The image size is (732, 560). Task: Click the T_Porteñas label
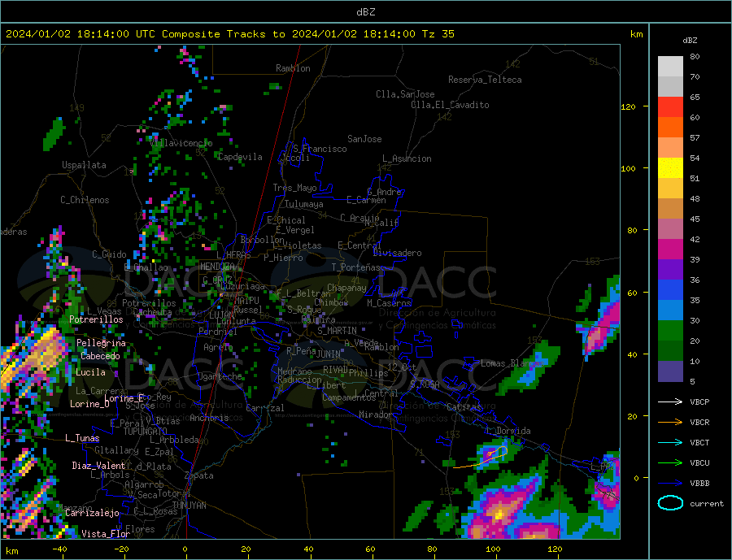point(355,267)
